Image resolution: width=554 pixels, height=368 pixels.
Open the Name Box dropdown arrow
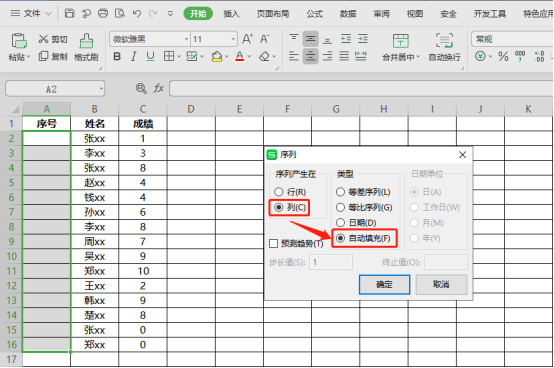coord(101,89)
